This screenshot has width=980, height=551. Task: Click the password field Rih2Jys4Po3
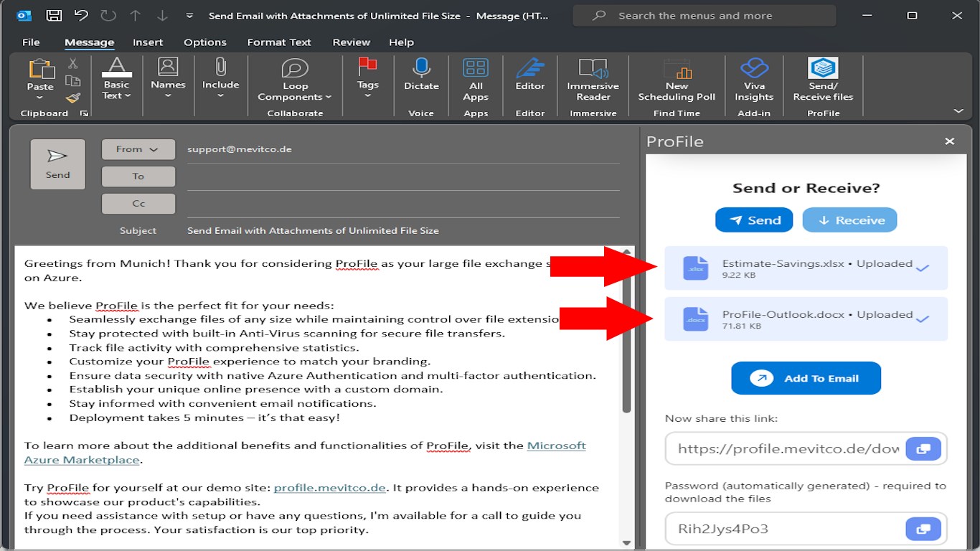(x=788, y=529)
